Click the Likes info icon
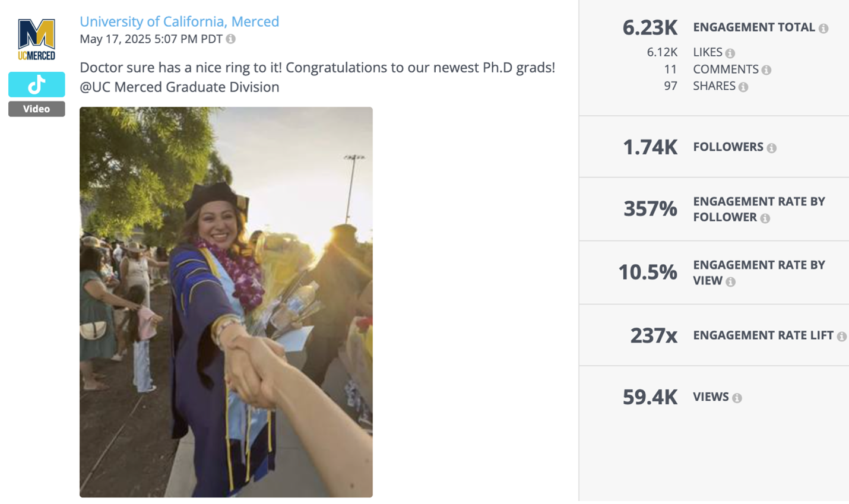This screenshot has width=849, height=504. pos(730,52)
